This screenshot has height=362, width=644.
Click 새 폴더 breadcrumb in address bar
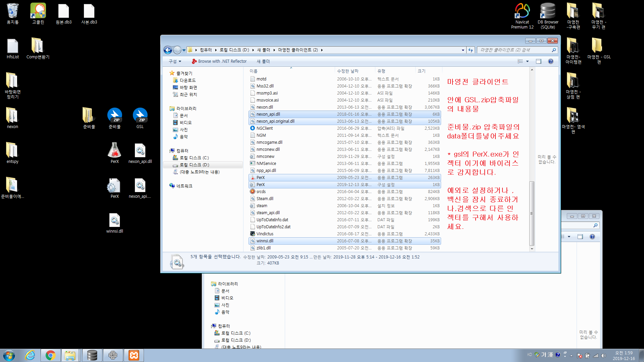coord(263,50)
